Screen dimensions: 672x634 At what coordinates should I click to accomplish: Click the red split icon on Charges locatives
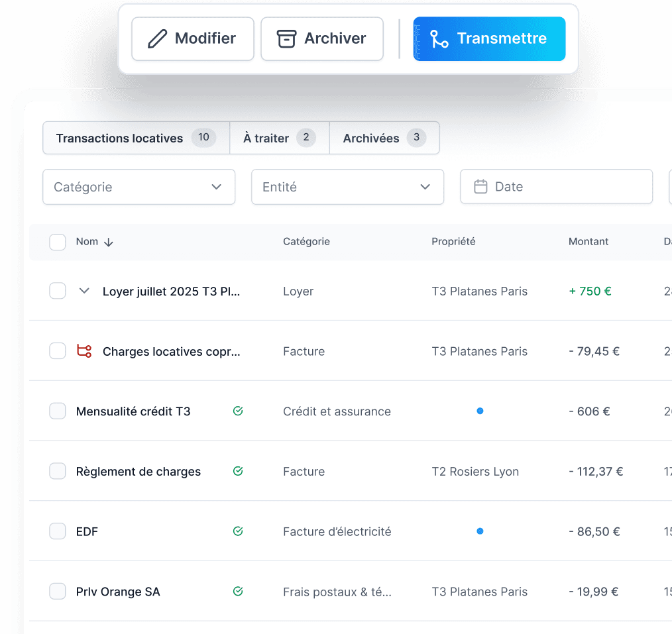pos(84,351)
